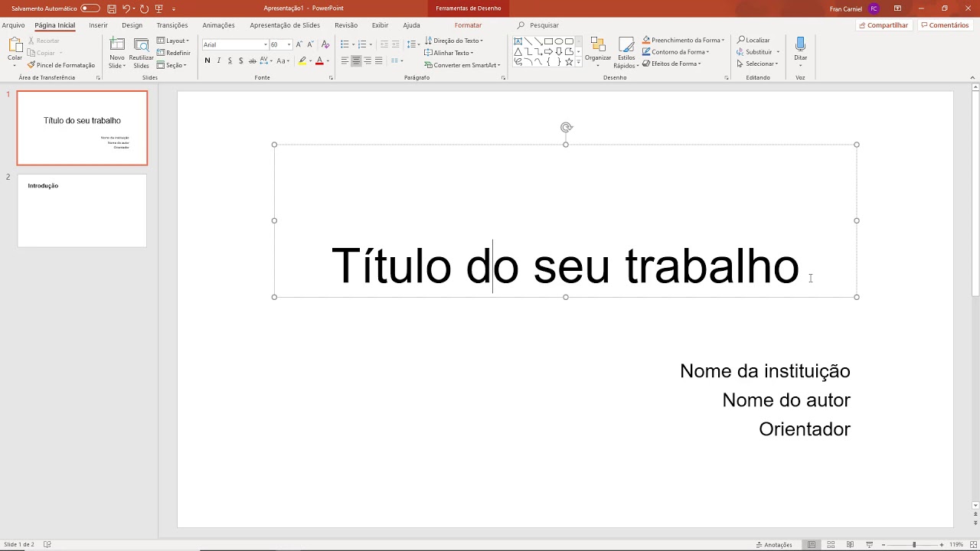The image size is (980, 551).
Task: Toggle Salvamento Automático off
Action: coord(90,8)
